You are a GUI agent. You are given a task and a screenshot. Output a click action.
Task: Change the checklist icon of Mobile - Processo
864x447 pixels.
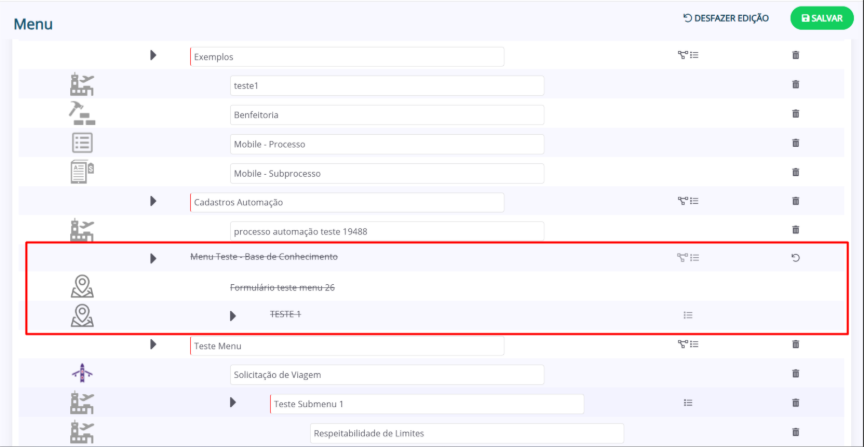(82, 143)
